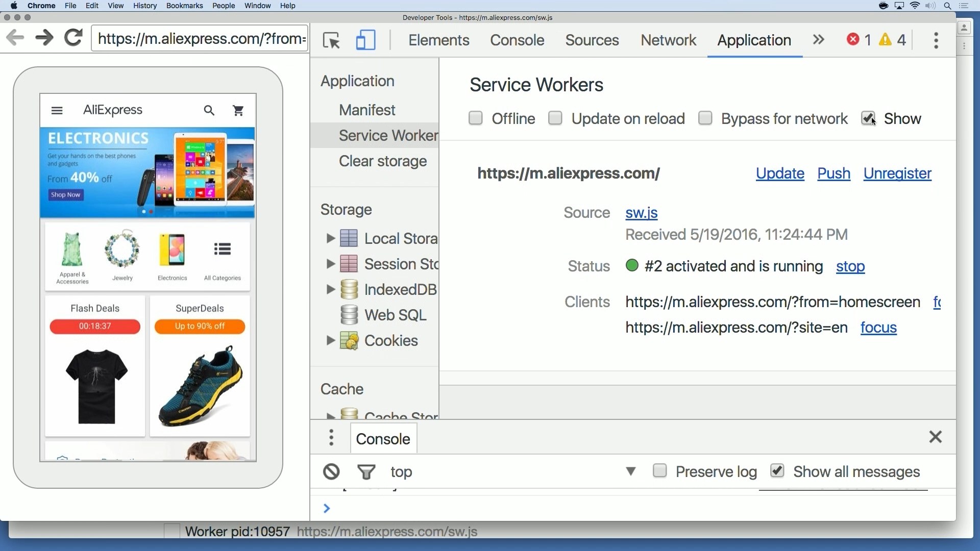The image size is (980, 551).
Task: Click the Wi-Fi status icon
Action: click(916, 6)
